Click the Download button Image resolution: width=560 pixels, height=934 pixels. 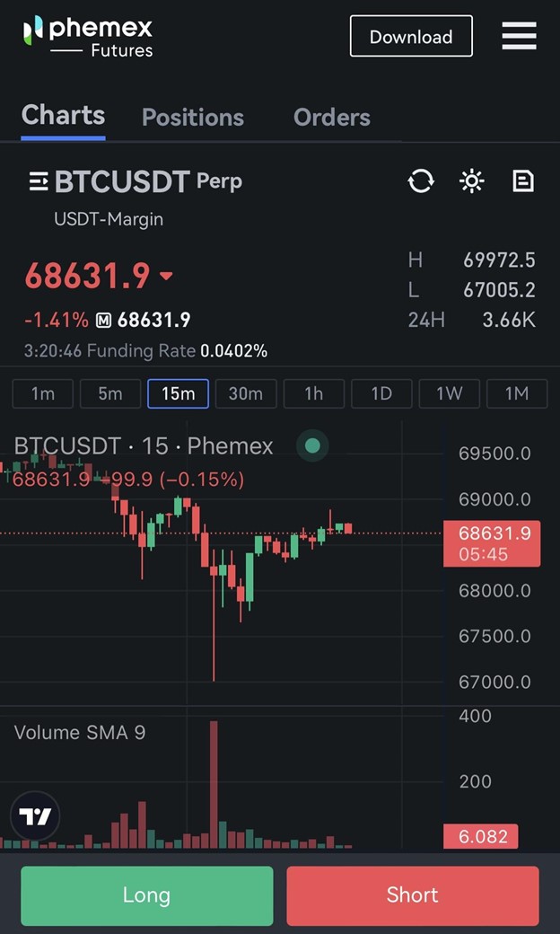[411, 36]
